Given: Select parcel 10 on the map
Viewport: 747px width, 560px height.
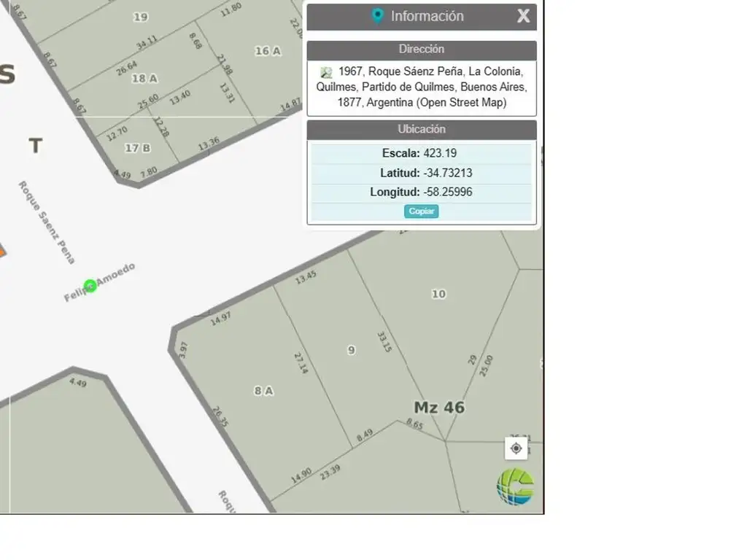Looking at the screenshot, I should [x=438, y=294].
